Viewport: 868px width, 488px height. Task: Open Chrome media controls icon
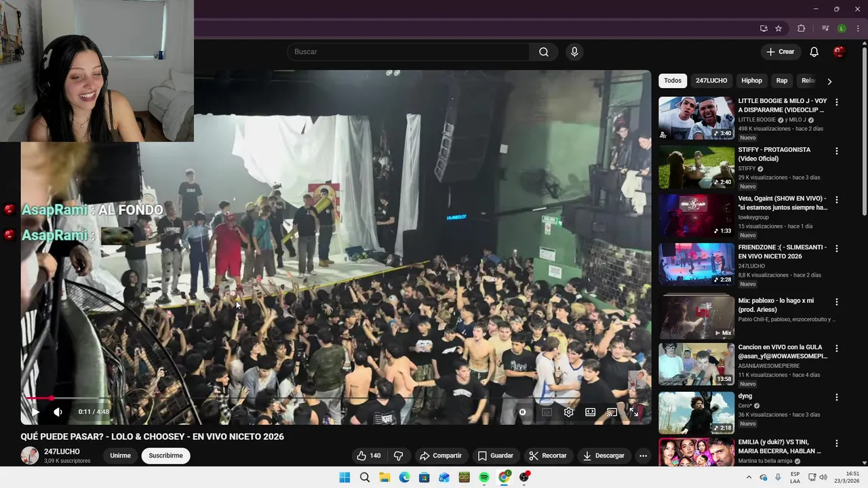825,28
